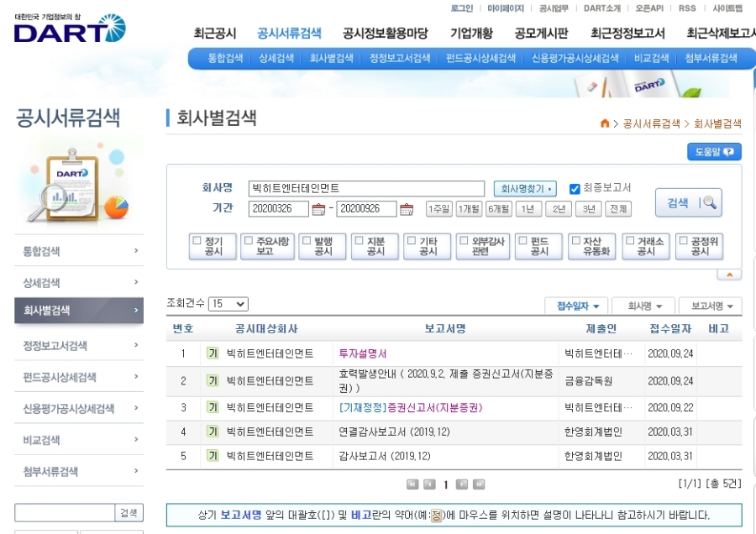The image size is (756, 534).
Task: Check the 주요사항보고 filter
Action: pyautogui.click(x=249, y=240)
